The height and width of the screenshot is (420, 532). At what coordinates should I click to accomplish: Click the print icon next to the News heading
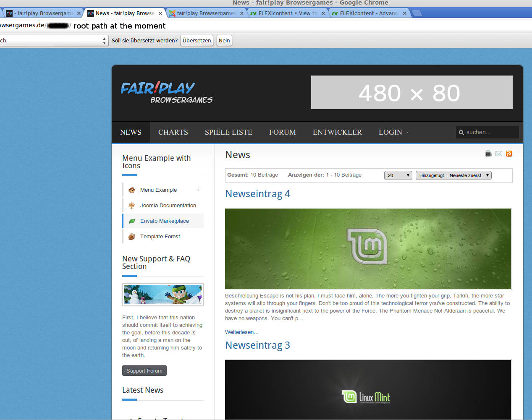coord(488,154)
